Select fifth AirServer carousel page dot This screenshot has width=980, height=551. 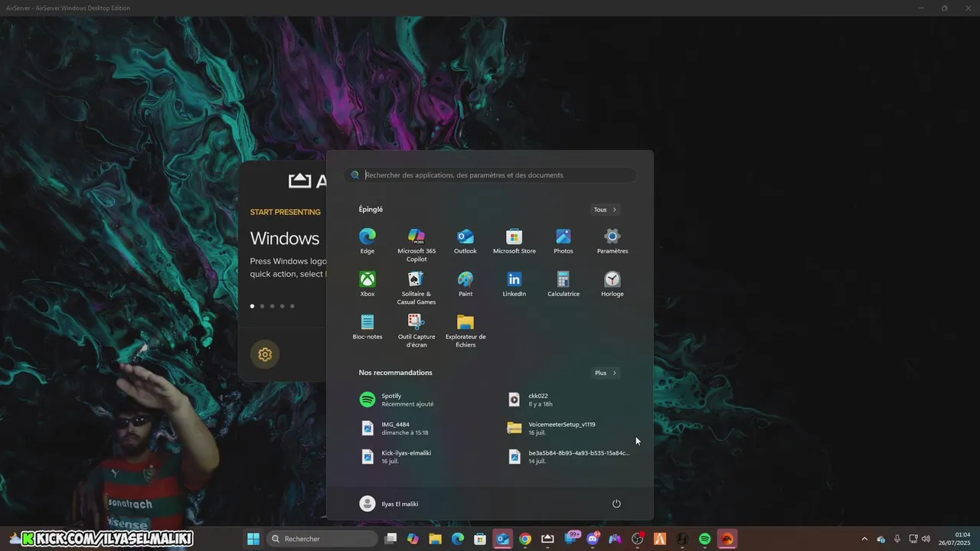point(292,306)
